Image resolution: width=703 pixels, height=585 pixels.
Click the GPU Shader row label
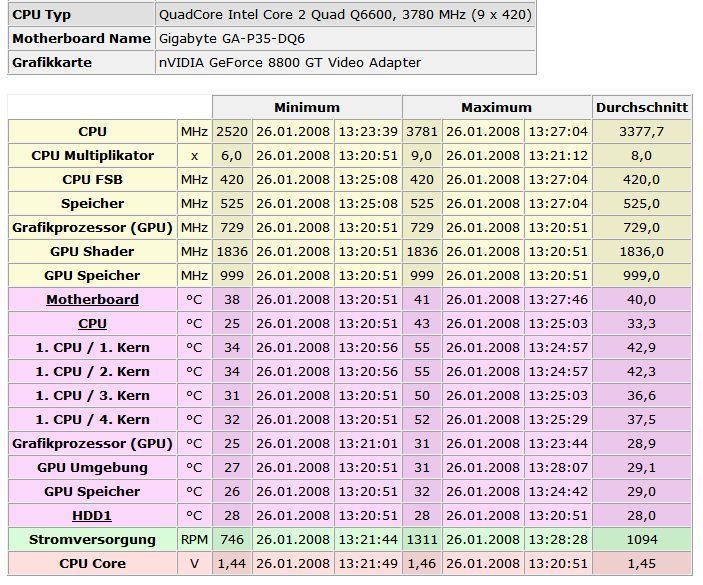point(92,251)
